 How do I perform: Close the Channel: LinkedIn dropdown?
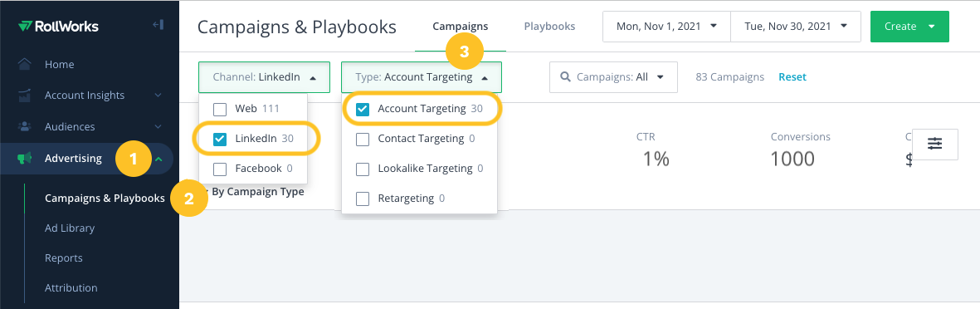264,77
